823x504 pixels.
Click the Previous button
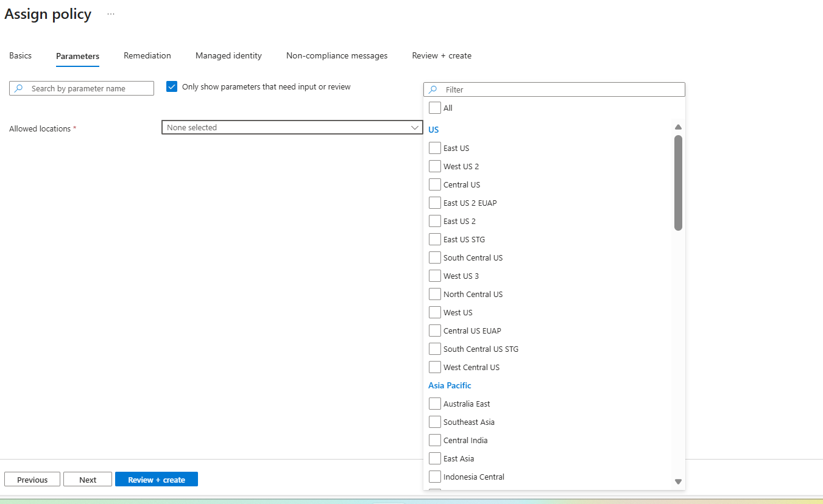(x=32, y=480)
